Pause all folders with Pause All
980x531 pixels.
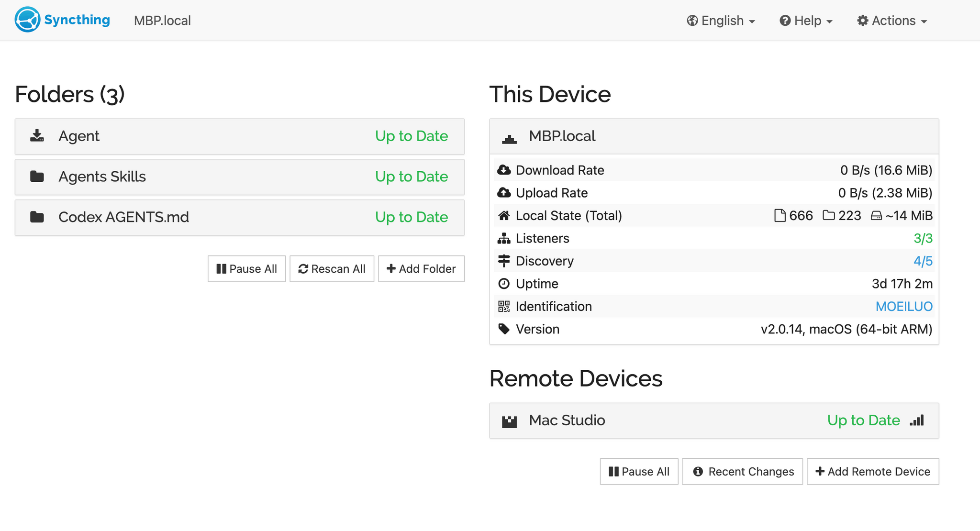point(246,269)
